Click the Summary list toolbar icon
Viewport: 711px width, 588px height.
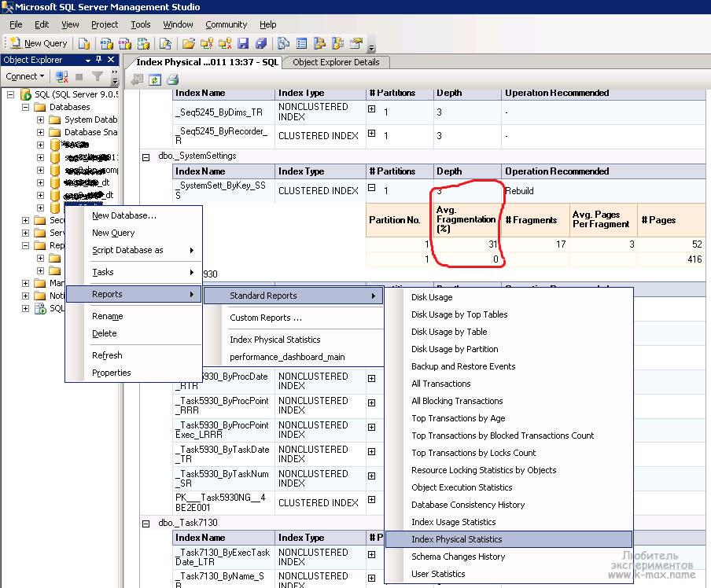(301, 43)
